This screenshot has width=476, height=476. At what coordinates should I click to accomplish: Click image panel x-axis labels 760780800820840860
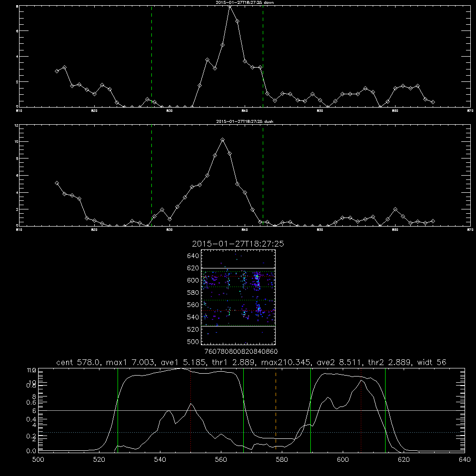point(241,351)
